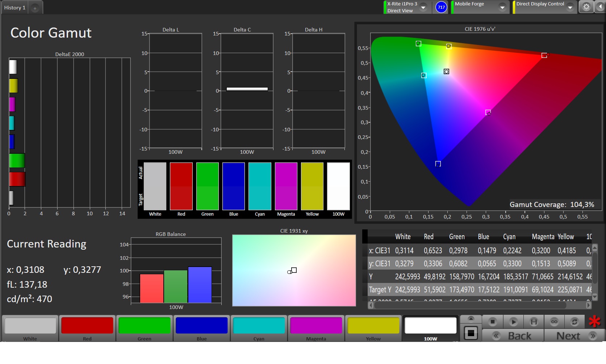The image size is (606, 364).
Task: Click the green bar in RGB Balance chart
Action: pos(176,287)
